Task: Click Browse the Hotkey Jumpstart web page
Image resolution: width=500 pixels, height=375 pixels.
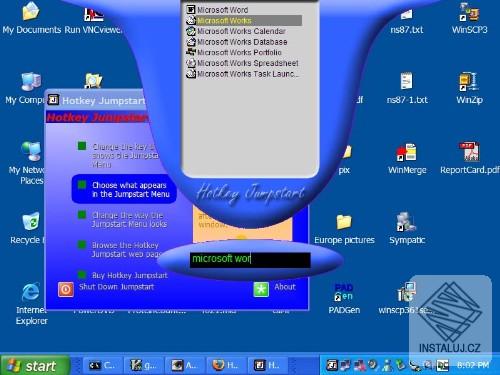Action: 127,250
